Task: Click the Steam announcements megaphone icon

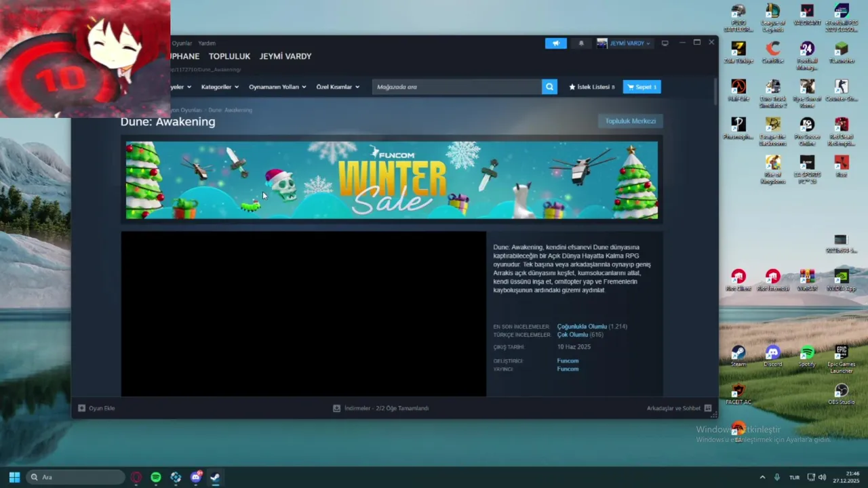Action: [555, 43]
